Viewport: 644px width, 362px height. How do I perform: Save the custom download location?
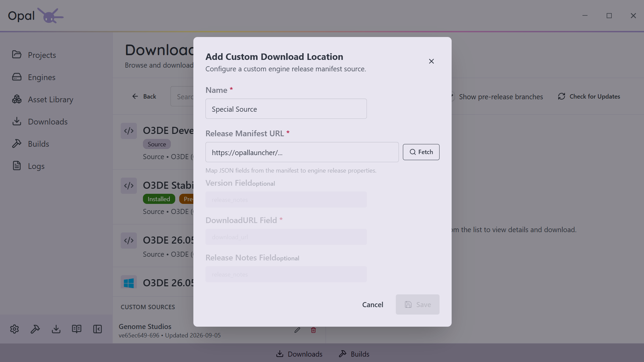[x=418, y=304]
